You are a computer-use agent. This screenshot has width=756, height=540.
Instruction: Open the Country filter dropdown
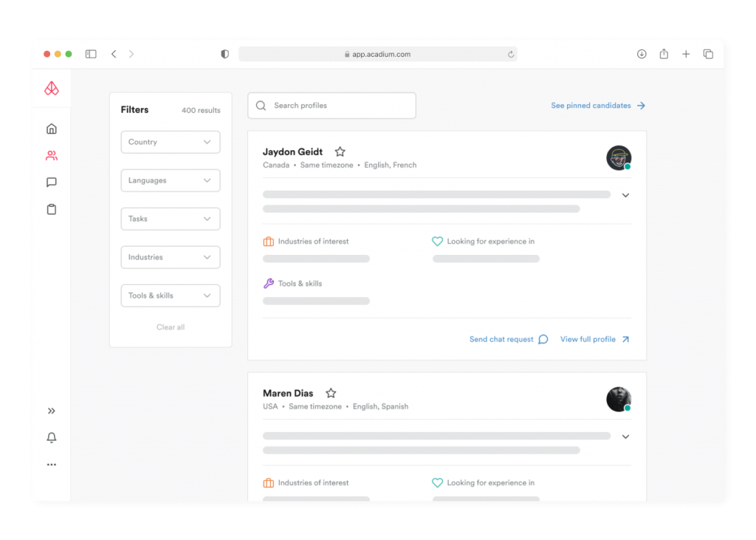point(171,142)
